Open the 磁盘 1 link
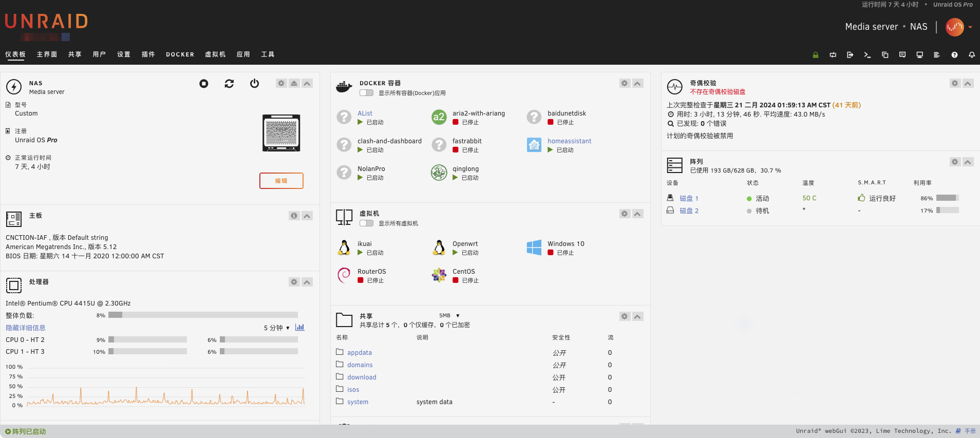This screenshot has width=980, height=438. pyautogui.click(x=689, y=198)
